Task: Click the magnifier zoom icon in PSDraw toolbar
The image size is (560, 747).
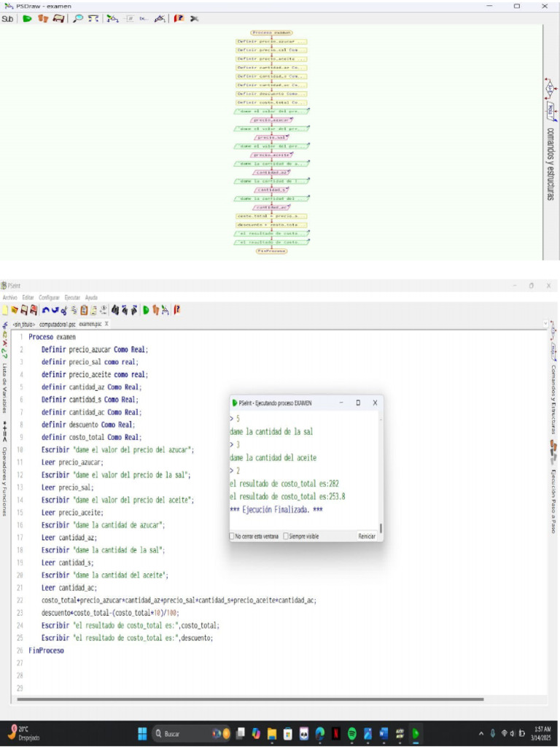Action: pos(78,18)
